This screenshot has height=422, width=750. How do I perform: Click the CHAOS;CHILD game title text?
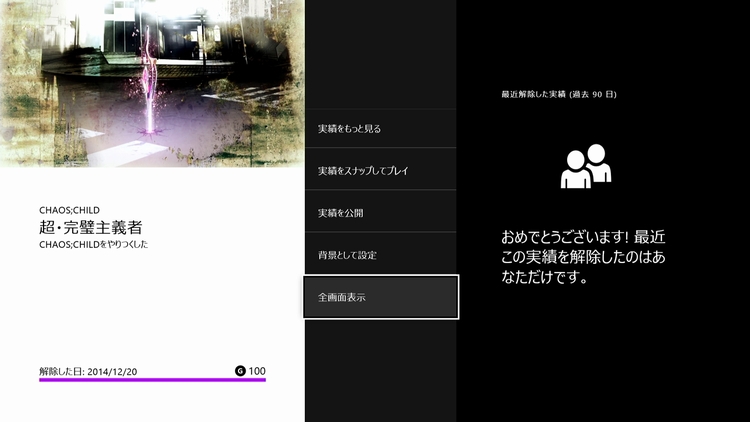(x=69, y=210)
